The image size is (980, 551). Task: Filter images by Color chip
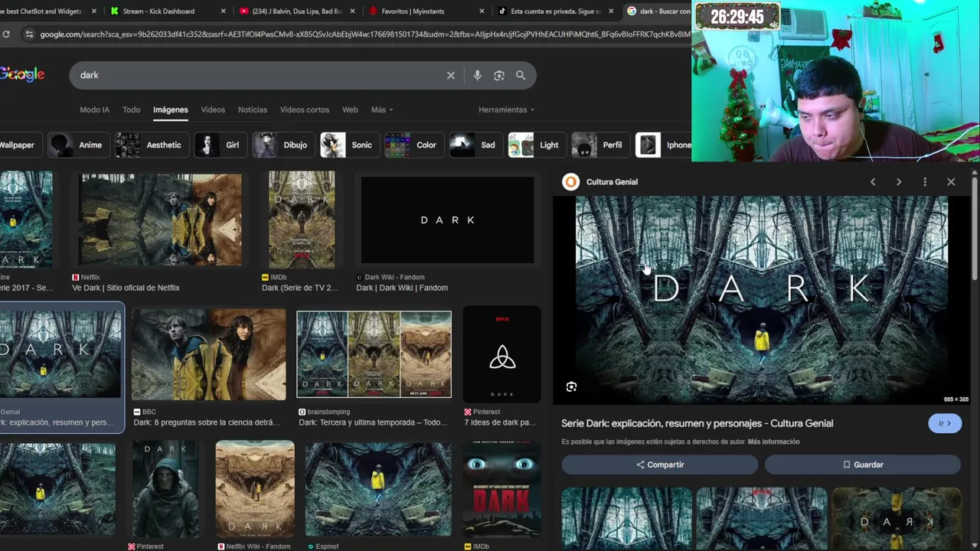pyautogui.click(x=413, y=145)
